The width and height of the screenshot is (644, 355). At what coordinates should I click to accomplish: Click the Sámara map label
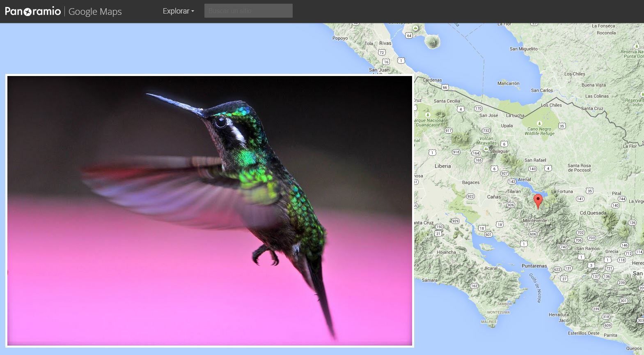[429, 280]
